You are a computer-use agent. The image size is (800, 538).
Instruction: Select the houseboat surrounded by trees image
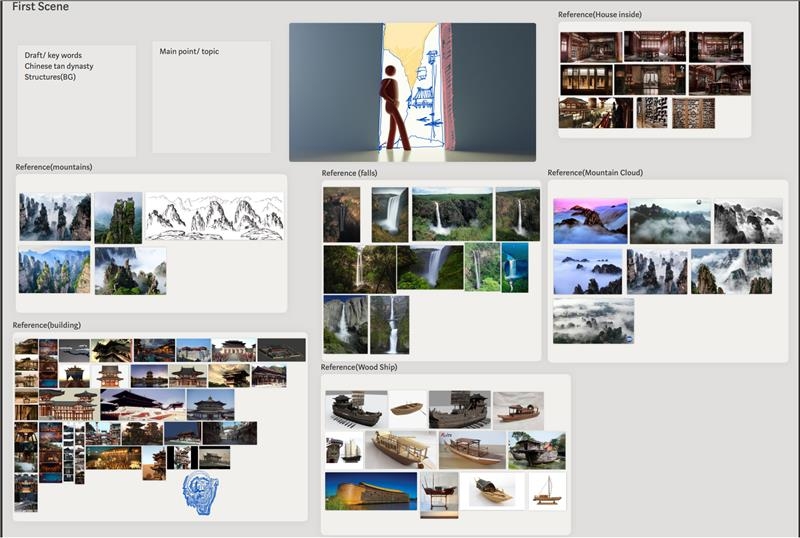[x=537, y=450]
